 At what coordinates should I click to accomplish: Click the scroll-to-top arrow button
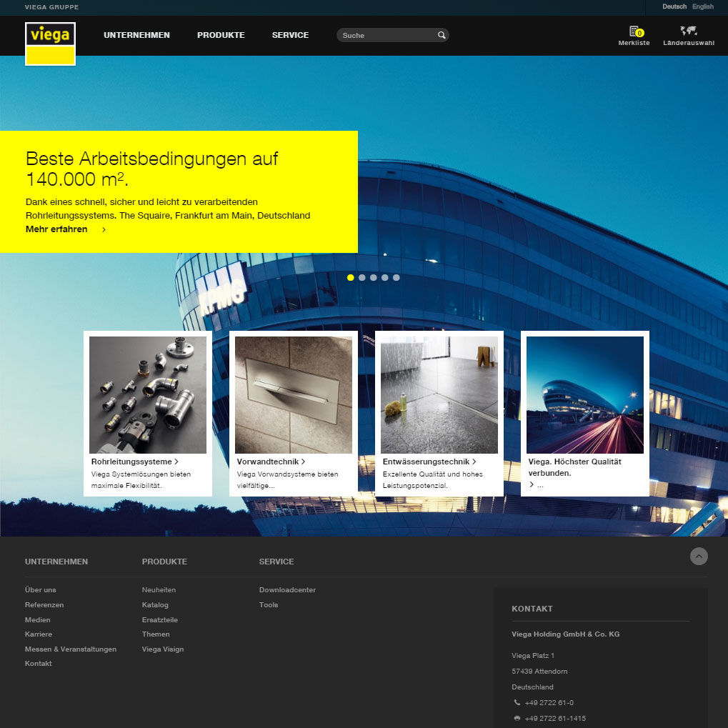pos(699,557)
